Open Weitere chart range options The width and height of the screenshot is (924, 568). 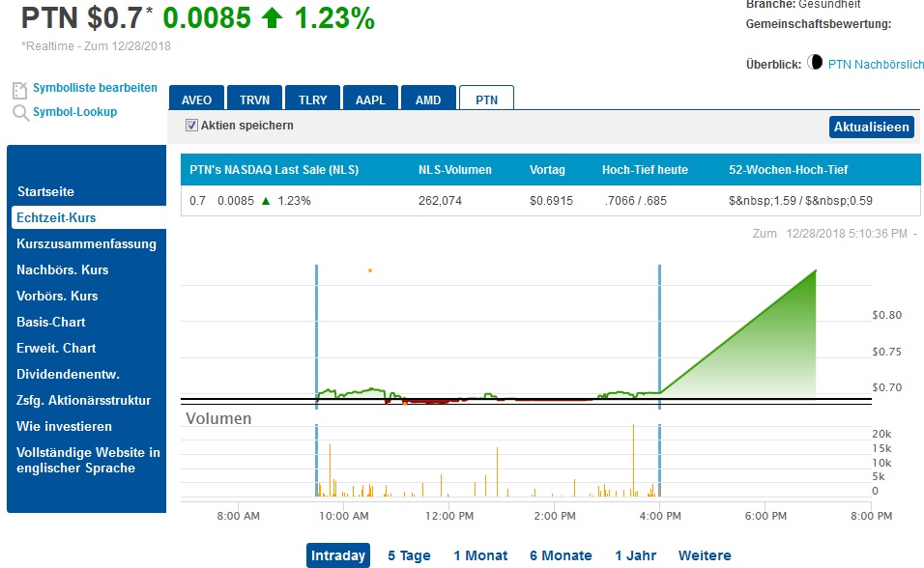(705, 555)
